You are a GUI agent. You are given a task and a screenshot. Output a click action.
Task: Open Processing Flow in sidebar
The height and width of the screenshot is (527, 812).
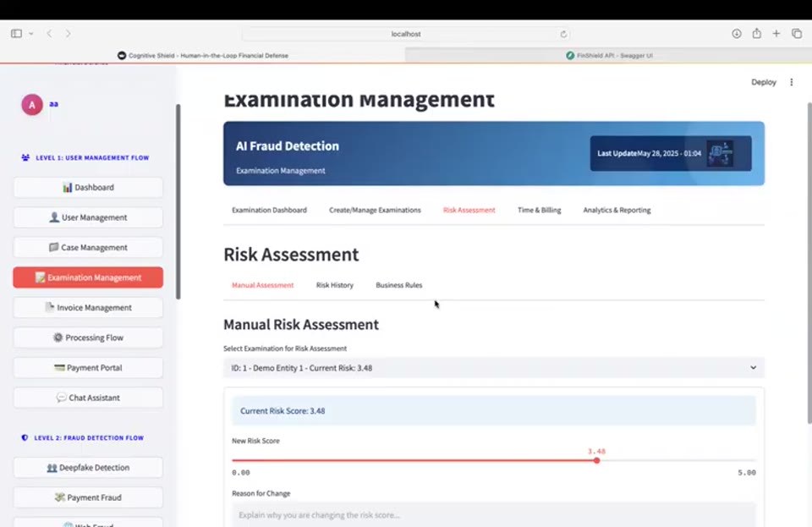88,338
